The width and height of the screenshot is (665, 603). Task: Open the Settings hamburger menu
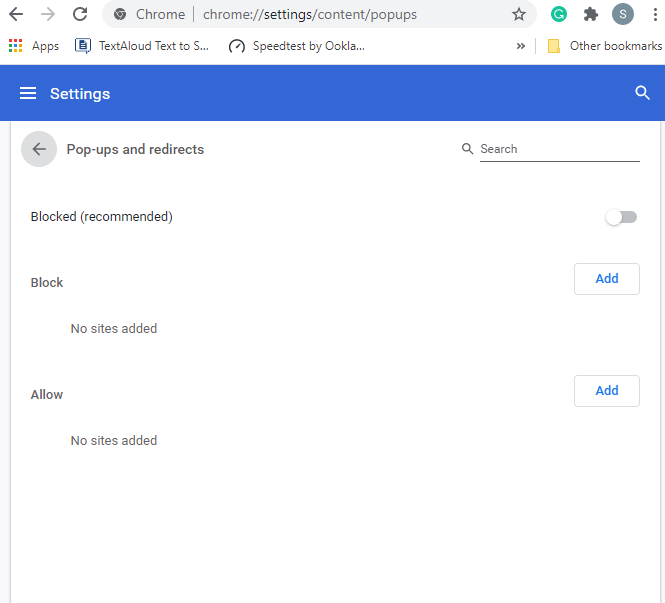[28, 93]
